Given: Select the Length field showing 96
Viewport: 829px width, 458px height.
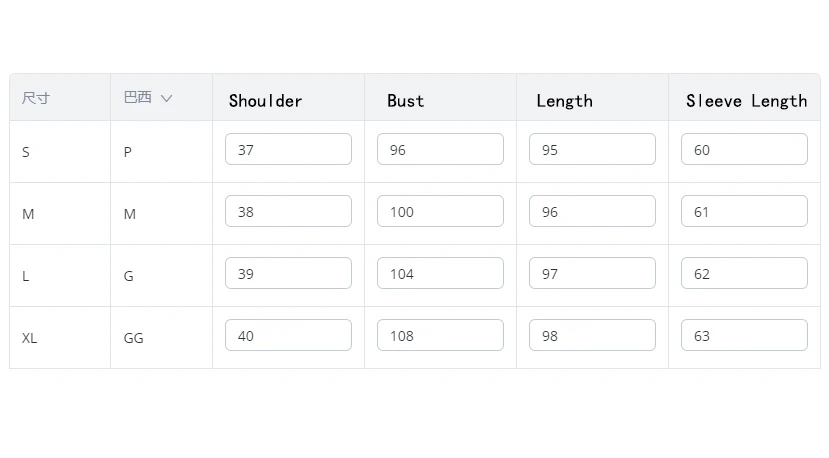Looking at the screenshot, I should point(592,212).
